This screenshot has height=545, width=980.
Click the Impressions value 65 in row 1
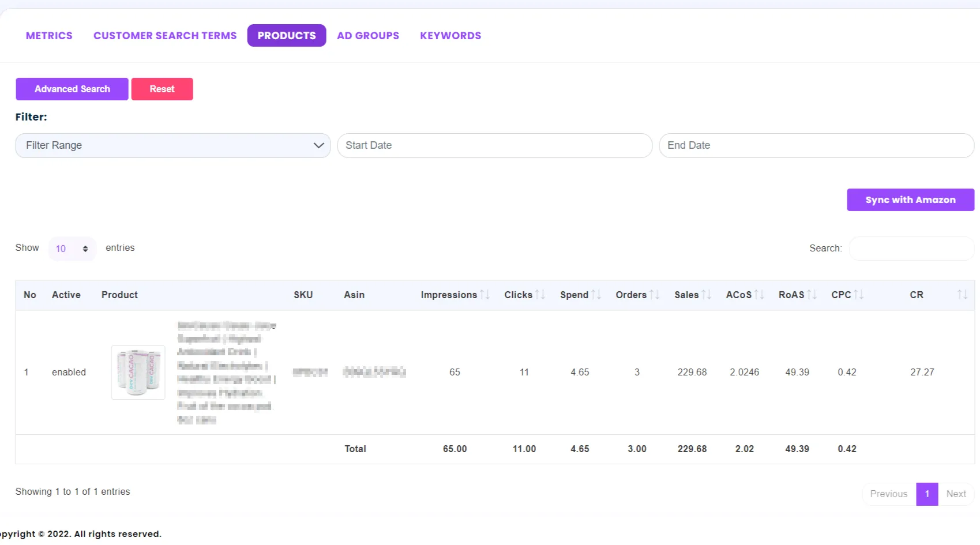click(x=455, y=373)
